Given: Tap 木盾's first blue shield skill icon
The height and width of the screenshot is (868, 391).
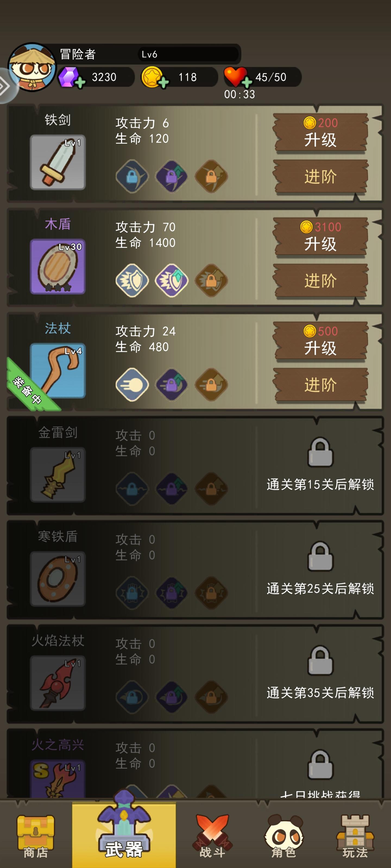Looking at the screenshot, I should click(132, 280).
